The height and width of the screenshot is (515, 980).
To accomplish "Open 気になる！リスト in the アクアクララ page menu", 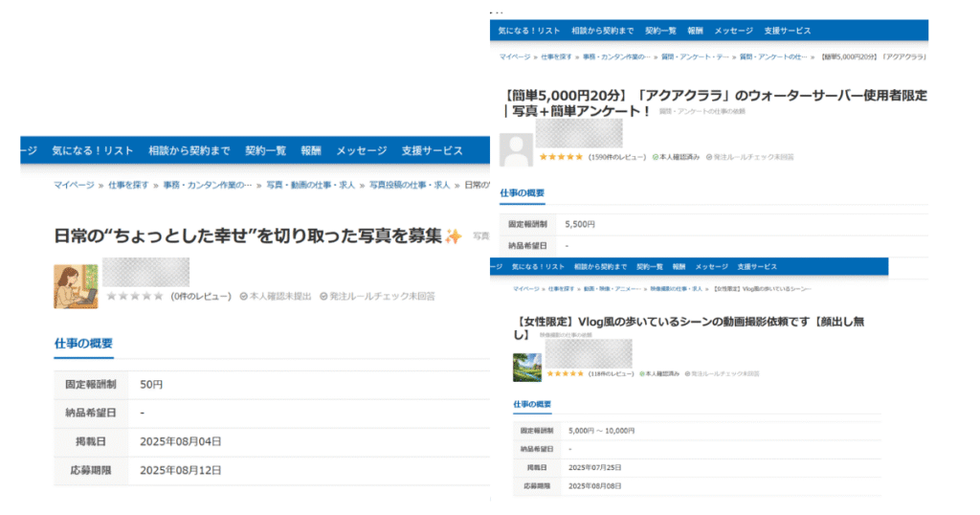I will [528, 31].
